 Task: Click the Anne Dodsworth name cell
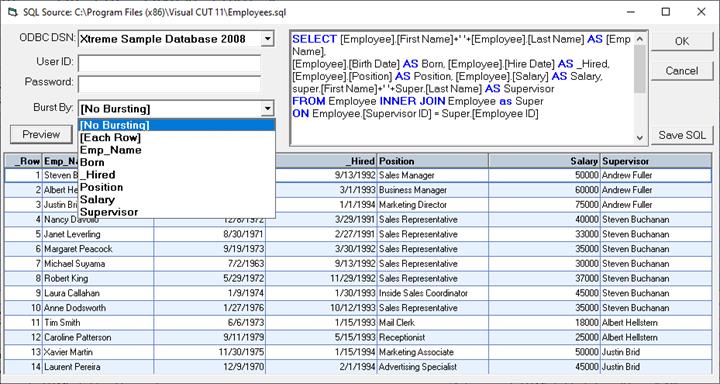[98, 308]
